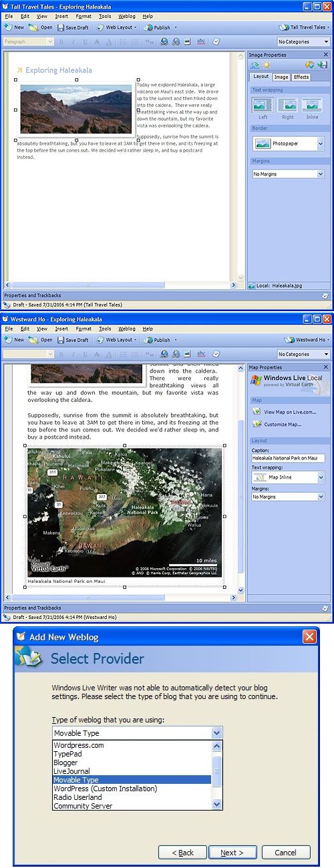Brightness sun icon in Image Properties panel
Image resolution: width=334 pixels, height=868 pixels.
(x=266, y=65)
